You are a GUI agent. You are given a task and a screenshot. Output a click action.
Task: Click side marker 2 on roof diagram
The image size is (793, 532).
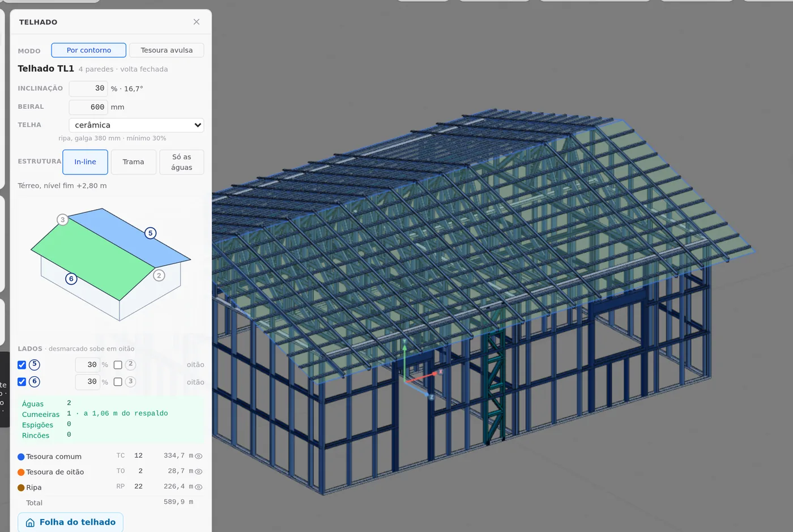159,275
